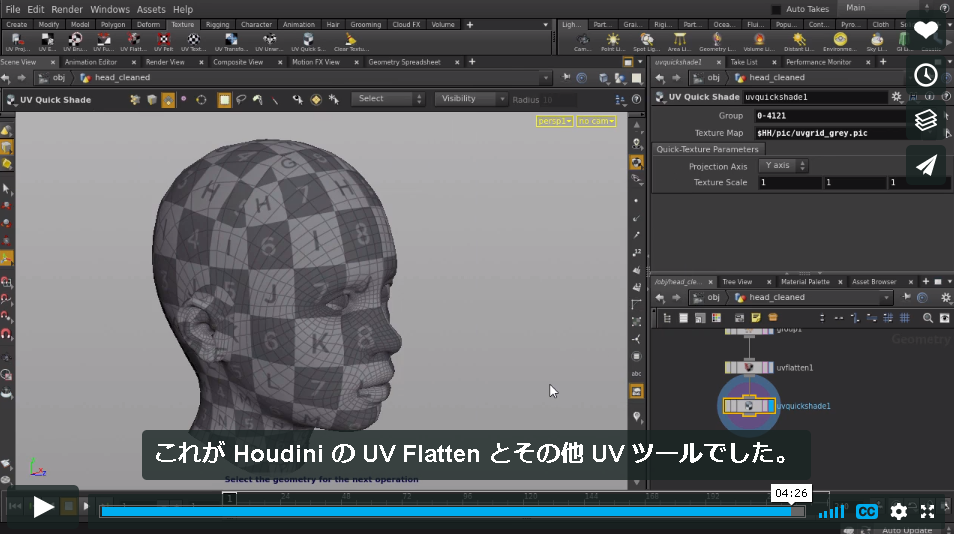Choose the UV Pelt shelf tool
954x534 pixels.
tap(164, 43)
